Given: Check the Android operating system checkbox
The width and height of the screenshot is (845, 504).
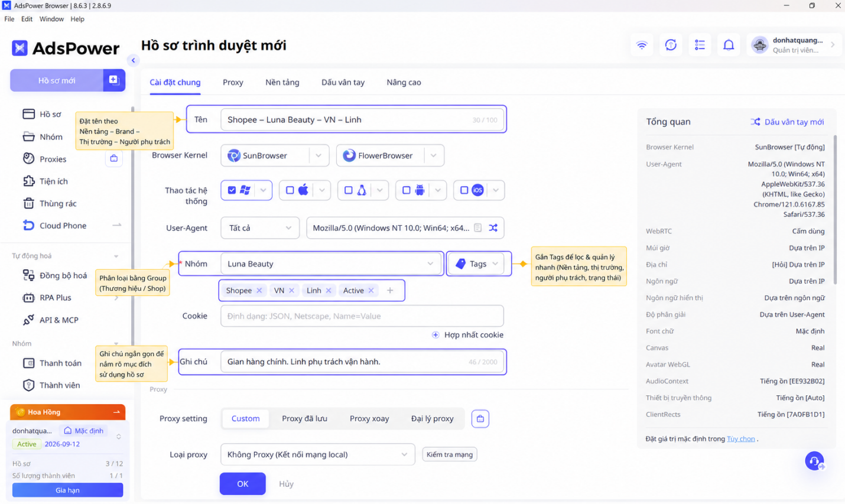Looking at the screenshot, I should pos(406,190).
